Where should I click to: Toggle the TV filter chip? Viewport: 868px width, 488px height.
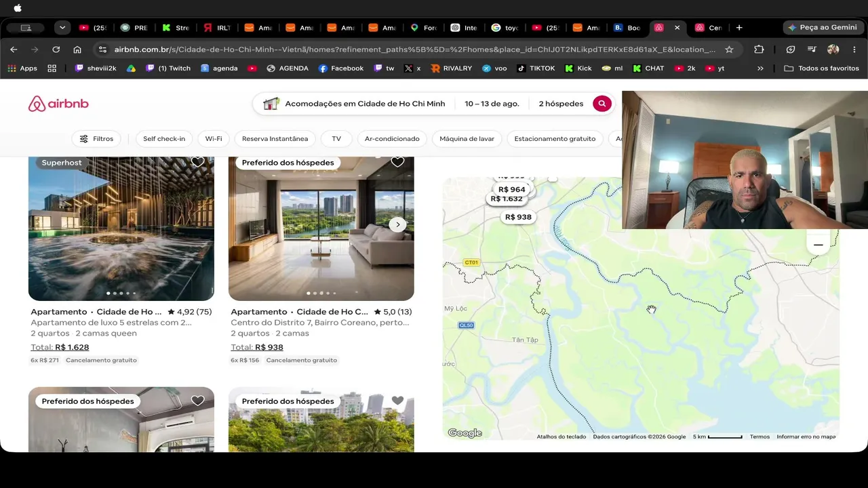click(x=336, y=139)
